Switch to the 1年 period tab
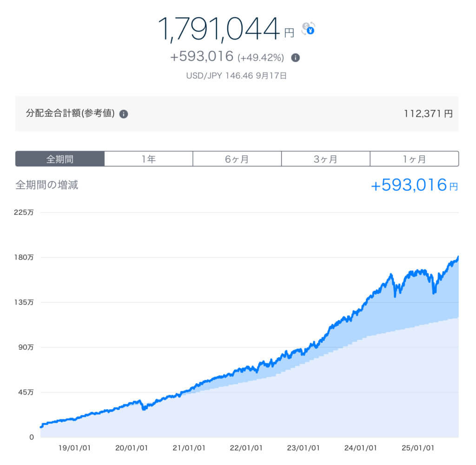 (148, 159)
